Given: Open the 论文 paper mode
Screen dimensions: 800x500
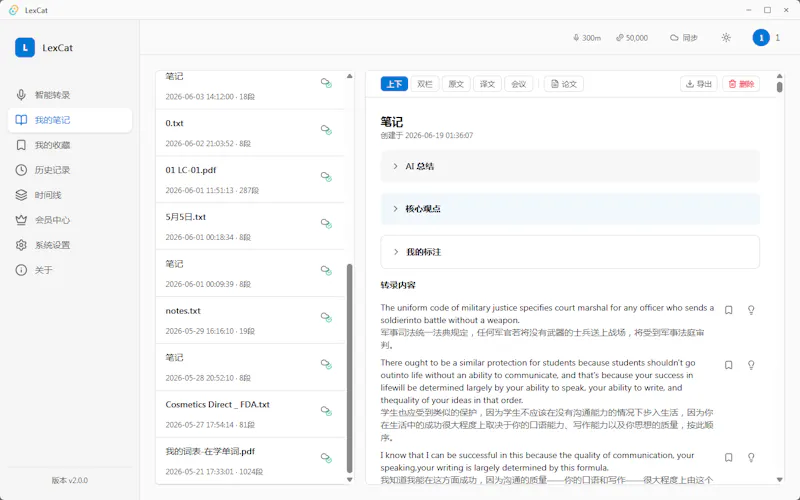Looking at the screenshot, I should tap(564, 84).
